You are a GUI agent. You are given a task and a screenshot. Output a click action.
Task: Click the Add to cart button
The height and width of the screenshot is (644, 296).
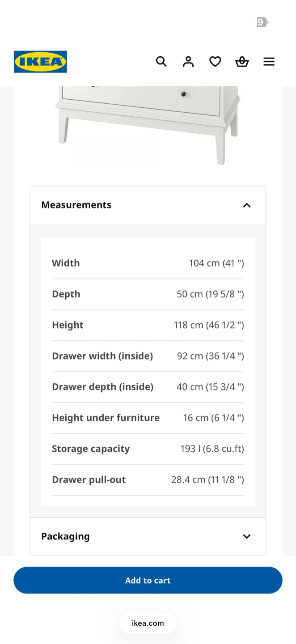pos(148,580)
